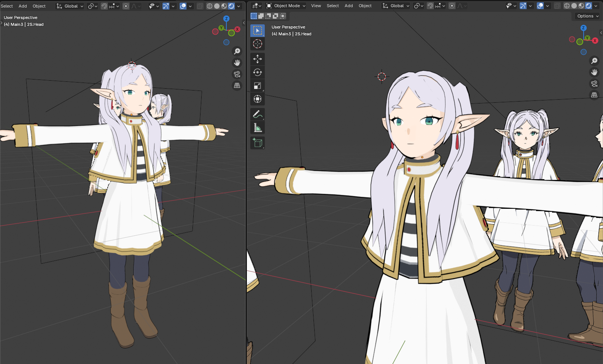Screen dimensions: 603x364
Task: Toggle camera view in right viewport
Action: point(594,84)
